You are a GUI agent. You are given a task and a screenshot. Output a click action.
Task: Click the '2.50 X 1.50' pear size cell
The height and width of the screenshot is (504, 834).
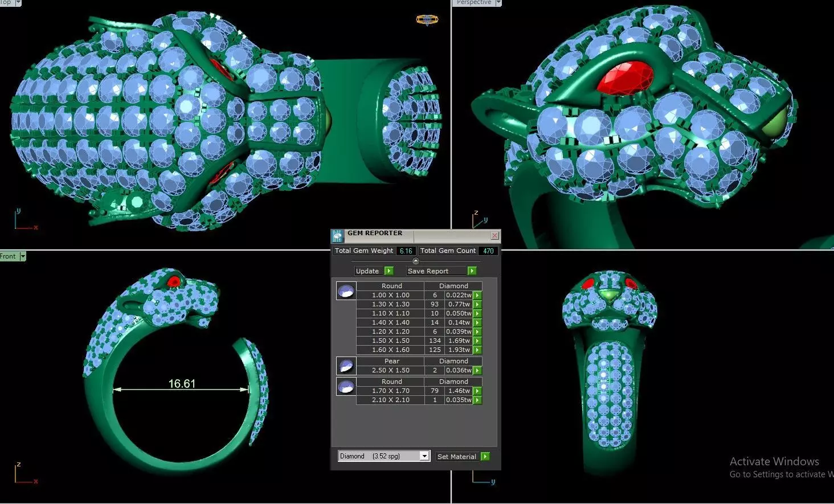[x=390, y=370]
